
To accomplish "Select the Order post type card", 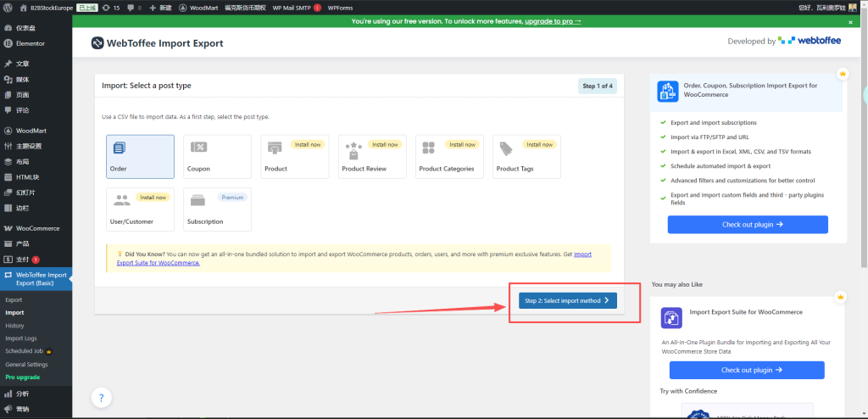I will (140, 157).
